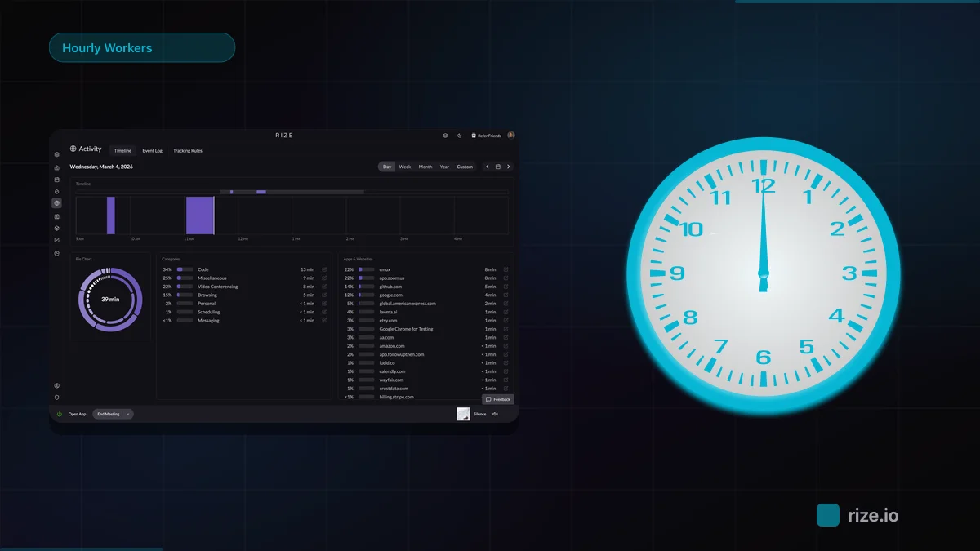
Task: Select the Home icon in the sidebar
Action: (56, 169)
